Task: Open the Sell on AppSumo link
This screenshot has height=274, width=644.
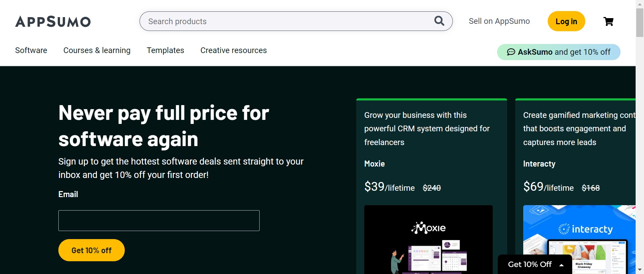Action: (x=499, y=21)
